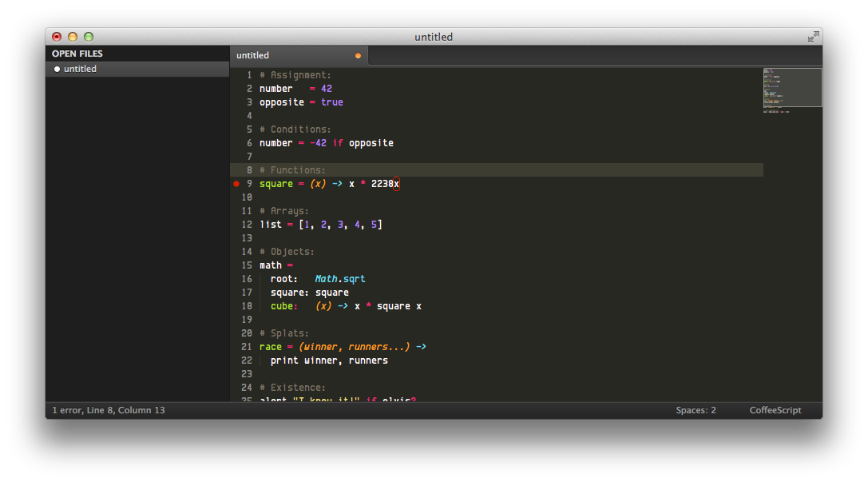The height and width of the screenshot is (482, 868).
Task: Click the red error marker beside line 9
Action: coord(236,183)
